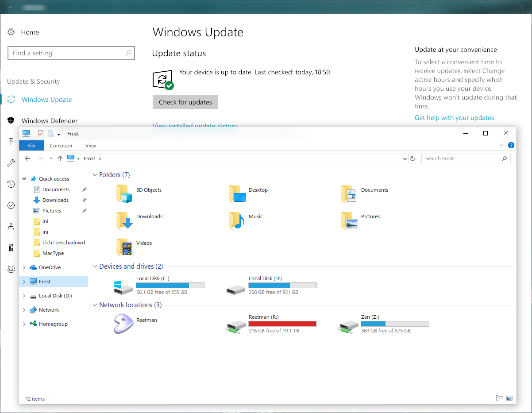Open the Computer ribbon tab
This screenshot has height=413, width=532.
click(61, 146)
